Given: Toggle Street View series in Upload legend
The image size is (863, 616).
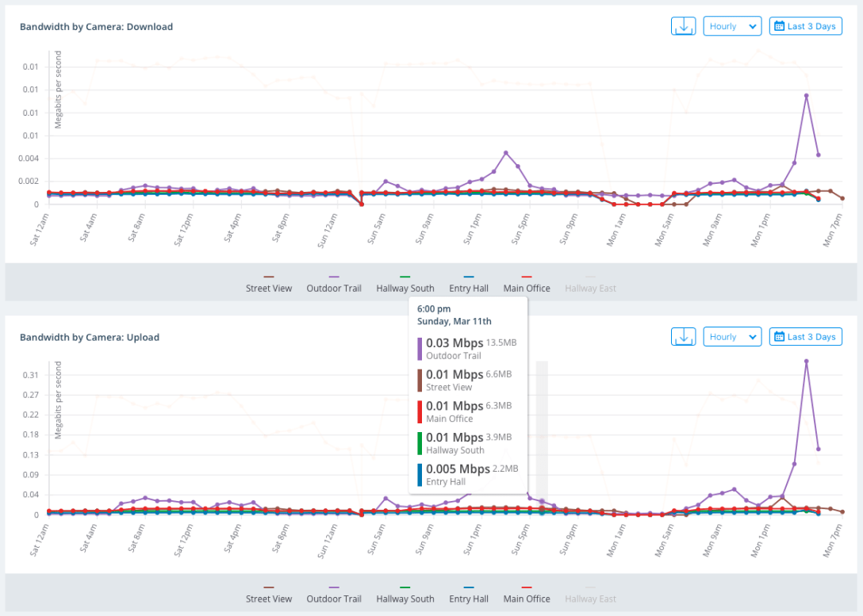Looking at the screenshot, I should click(269, 599).
